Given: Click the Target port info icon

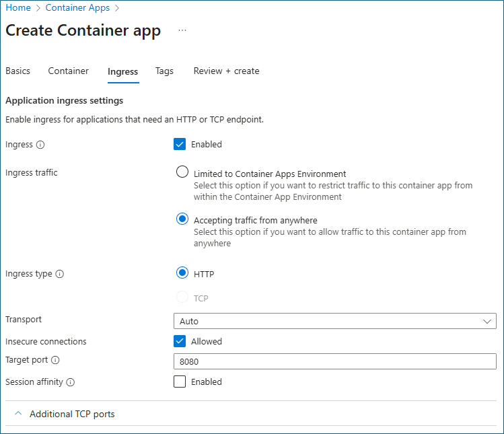Looking at the screenshot, I should pos(55,361).
